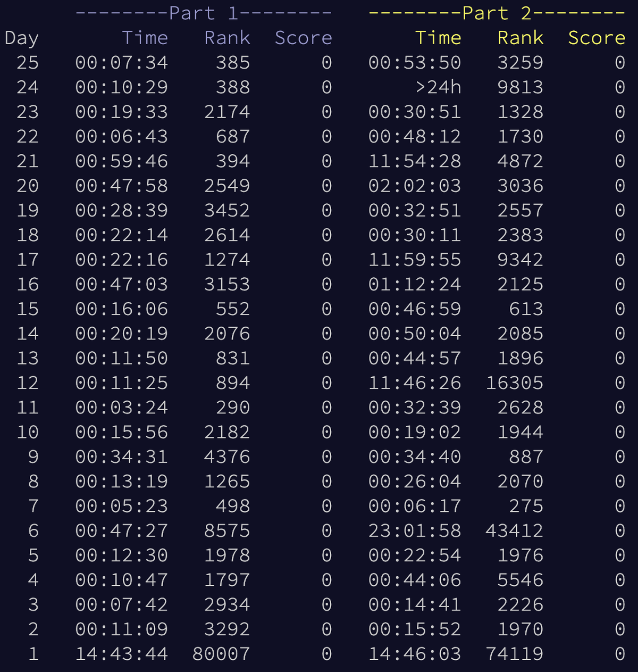Click the Part 1 Score column header

[303, 37]
